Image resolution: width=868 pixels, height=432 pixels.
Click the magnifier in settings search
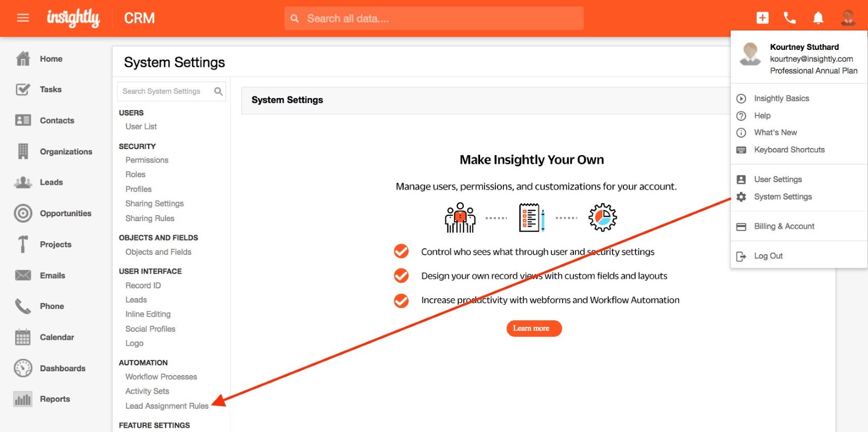218,91
